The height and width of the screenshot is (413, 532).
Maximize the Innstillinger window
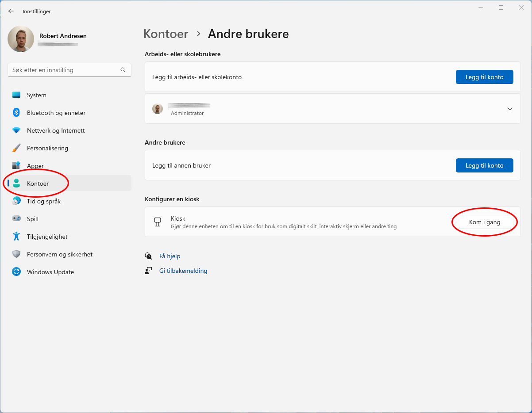501,8
